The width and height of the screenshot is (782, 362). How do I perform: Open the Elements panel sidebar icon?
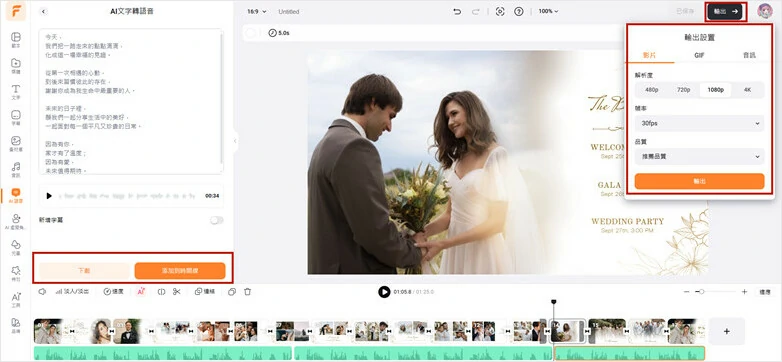coord(16,247)
